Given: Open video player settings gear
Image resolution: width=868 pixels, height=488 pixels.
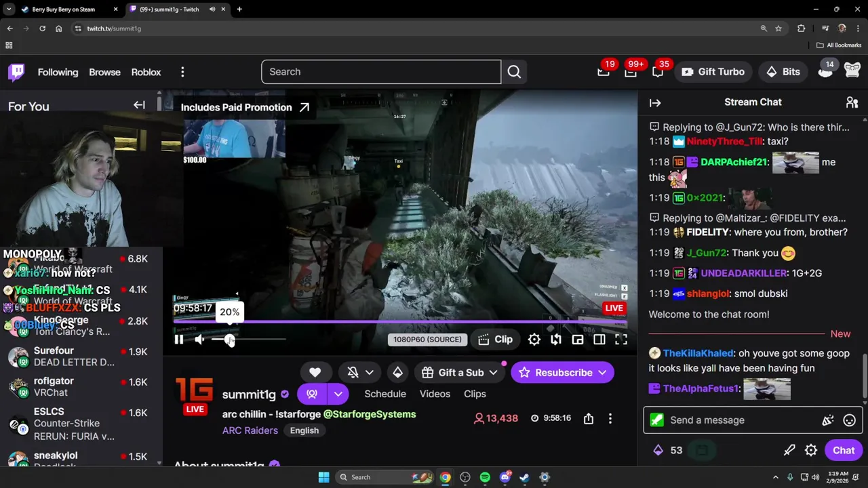Looking at the screenshot, I should 534,340.
